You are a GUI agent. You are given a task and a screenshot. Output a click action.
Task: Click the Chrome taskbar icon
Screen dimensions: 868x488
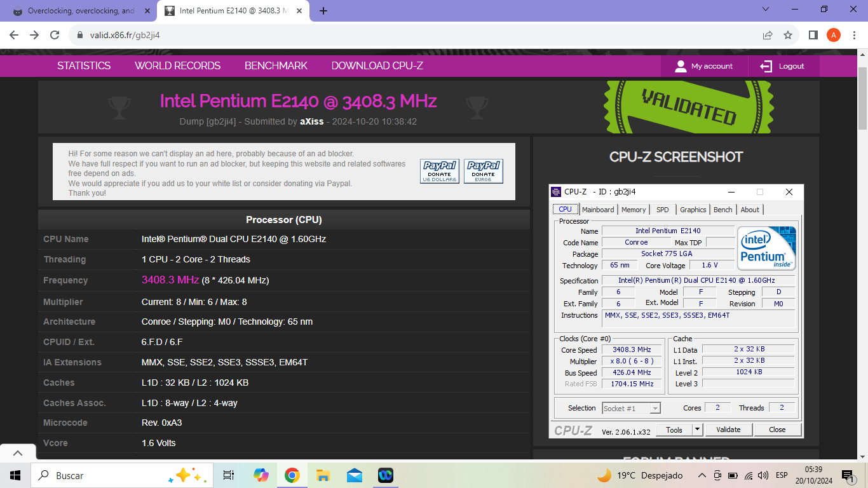(x=292, y=475)
